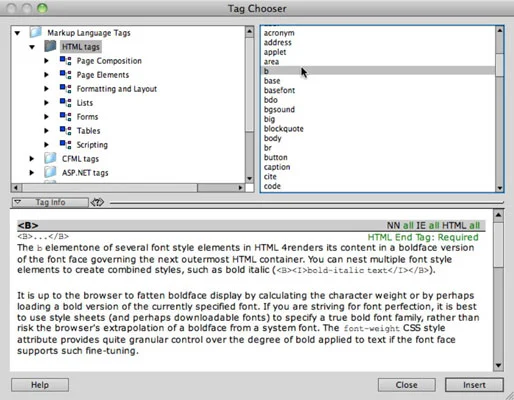The height and width of the screenshot is (400, 514).
Task: Select Markup Language Tags label
Action: 89,33
